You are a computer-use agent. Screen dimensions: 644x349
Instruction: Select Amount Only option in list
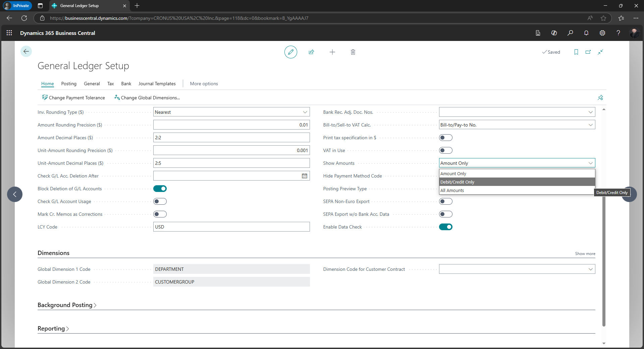pos(517,173)
